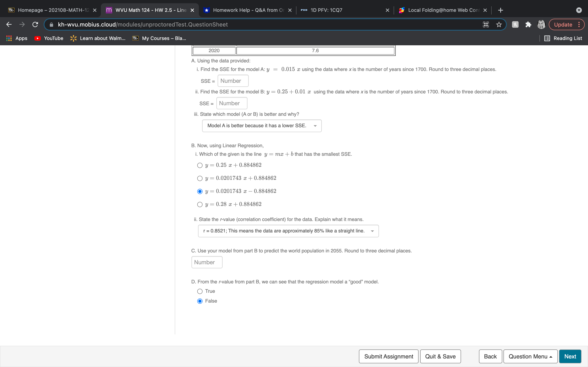Click the Submit Assignment button
This screenshot has height=367, width=588.
[x=388, y=356]
